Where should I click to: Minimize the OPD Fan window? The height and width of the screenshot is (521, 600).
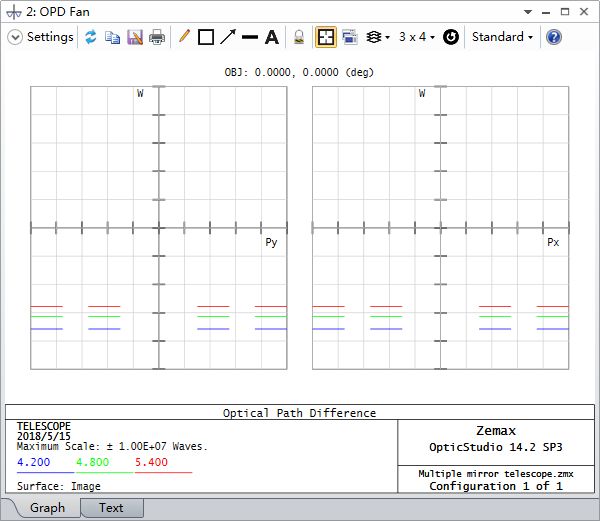point(546,13)
